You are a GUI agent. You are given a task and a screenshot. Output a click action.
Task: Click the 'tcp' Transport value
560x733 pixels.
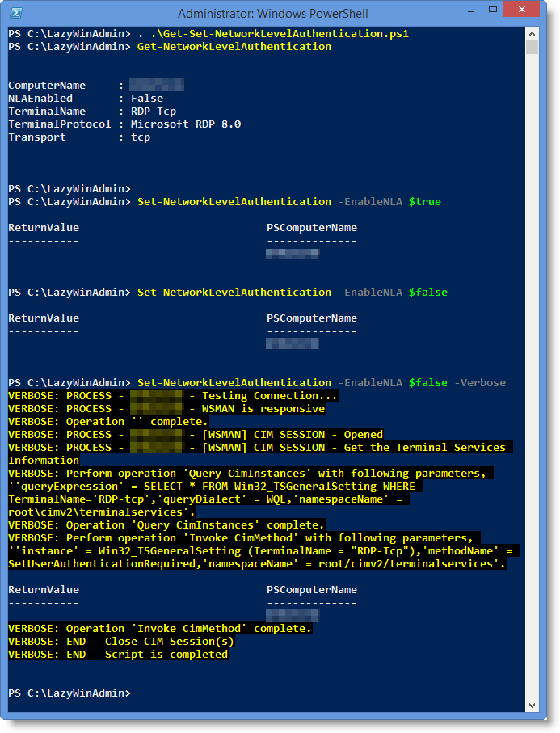point(141,137)
